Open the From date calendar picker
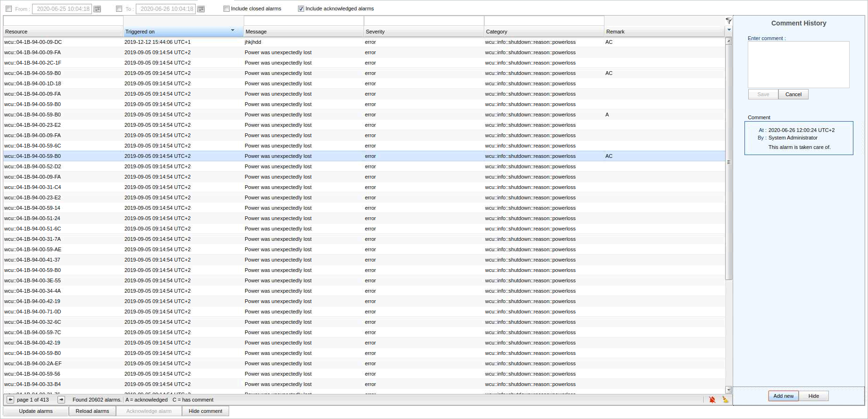 97,9
